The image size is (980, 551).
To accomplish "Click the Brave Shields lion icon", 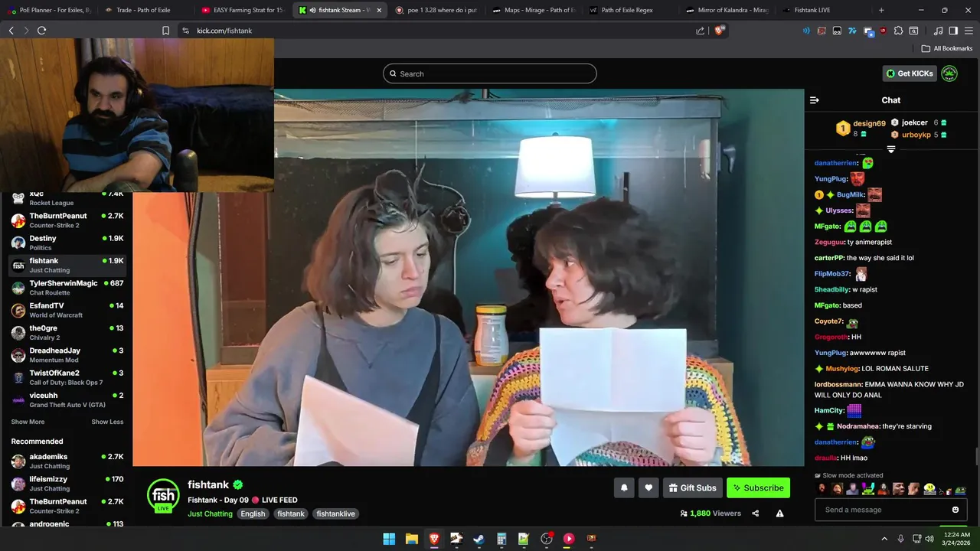I will (x=719, y=31).
